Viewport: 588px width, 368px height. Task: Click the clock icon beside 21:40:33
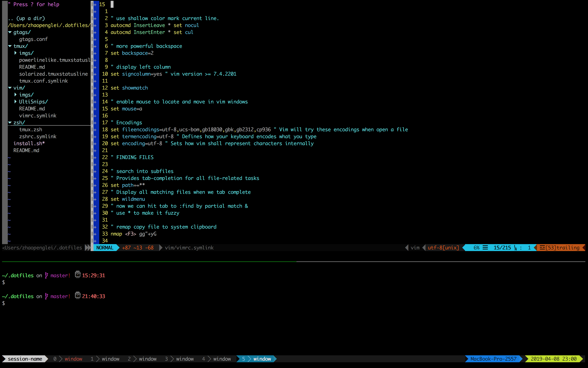(78, 295)
